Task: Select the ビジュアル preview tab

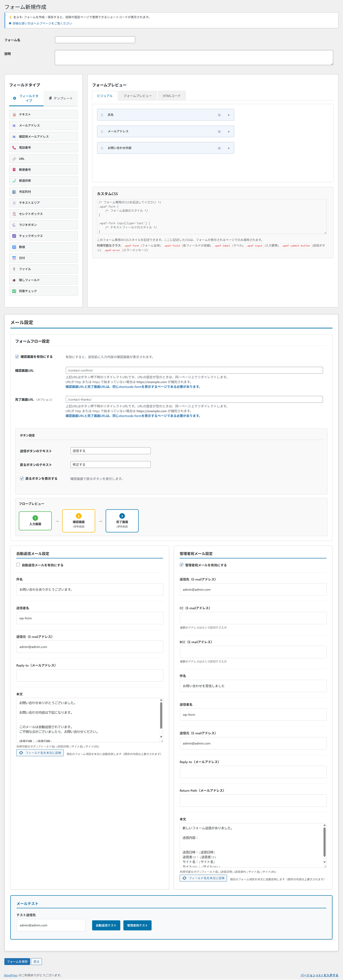Action: pyautogui.click(x=105, y=96)
